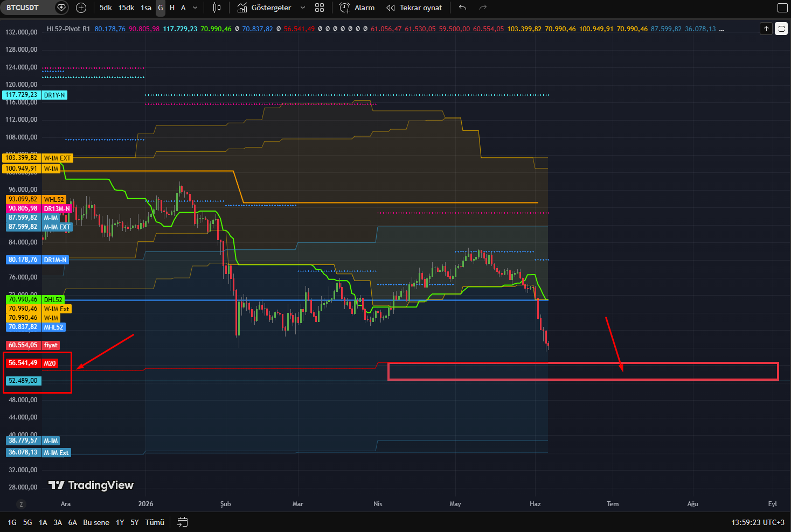The width and height of the screenshot is (791, 532).
Task: Expand the timeframe interval dropdown
Action: (195, 8)
